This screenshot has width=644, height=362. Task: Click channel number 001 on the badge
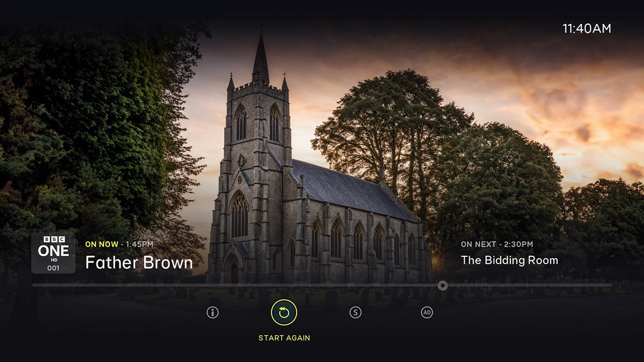53,268
